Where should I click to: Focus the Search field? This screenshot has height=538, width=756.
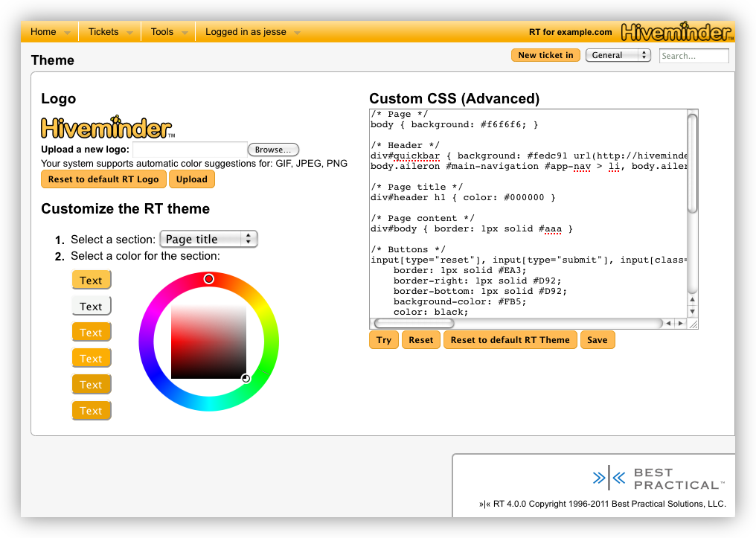pos(693,56)
